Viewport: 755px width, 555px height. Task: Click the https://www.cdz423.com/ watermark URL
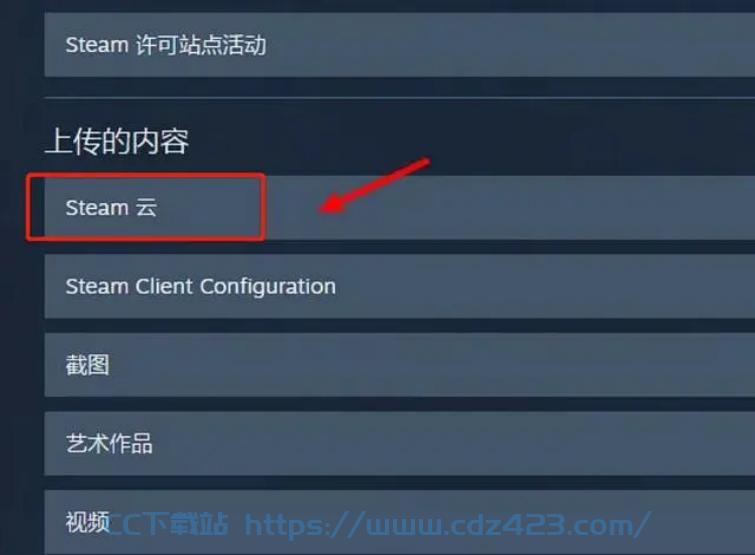pyautogui.click(x=448, y=524)
